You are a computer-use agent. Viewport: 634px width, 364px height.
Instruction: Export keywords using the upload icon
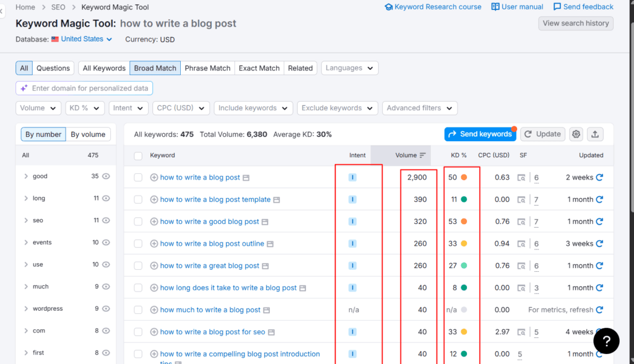[x=596, y=134]
